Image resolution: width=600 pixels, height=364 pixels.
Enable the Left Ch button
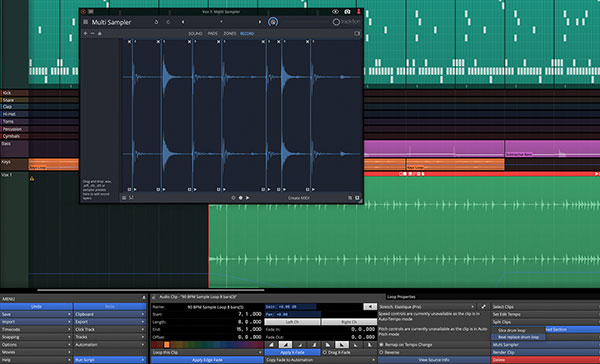(x=292, y=322)
